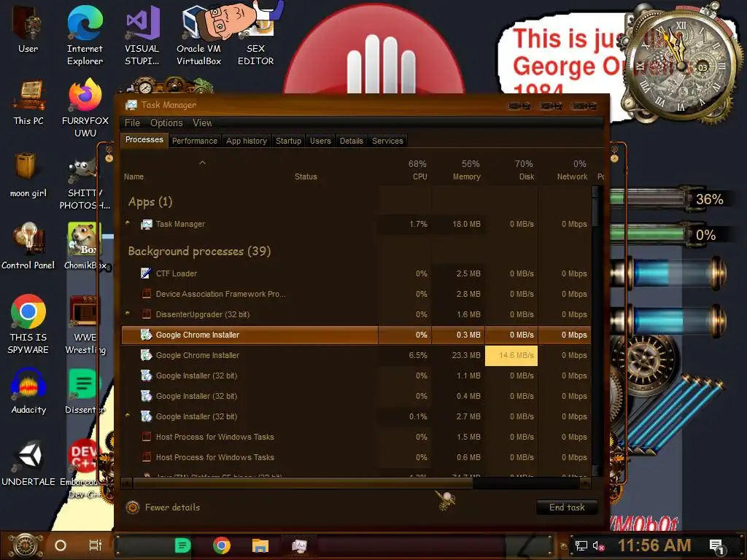Click the steampunk Start button

point(26,545)
